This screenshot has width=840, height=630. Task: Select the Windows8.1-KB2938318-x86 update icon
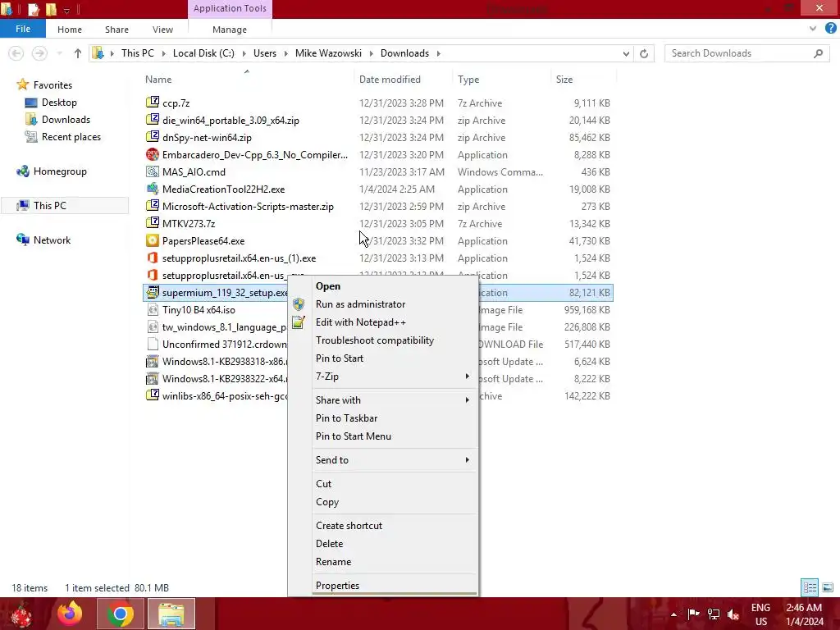tap(153, 361)
